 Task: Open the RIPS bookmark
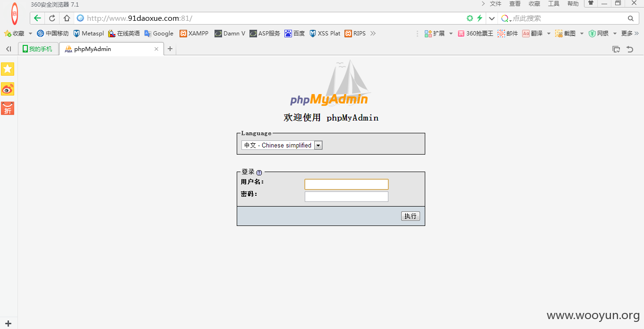(x=355, y=34)
